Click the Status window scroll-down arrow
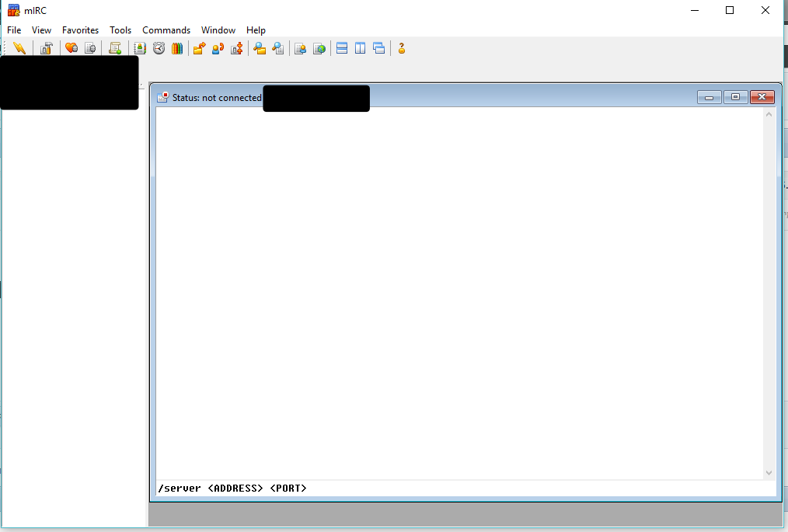 pos(769,473)
